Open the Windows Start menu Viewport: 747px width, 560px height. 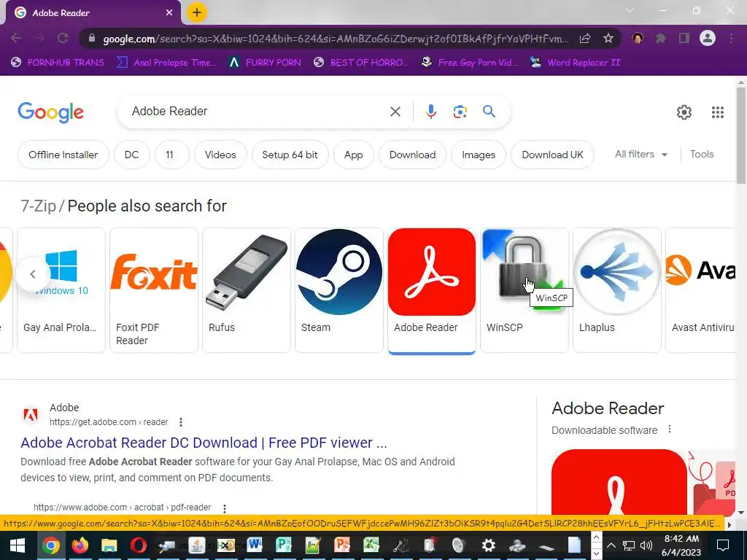(x=18, y=545)
